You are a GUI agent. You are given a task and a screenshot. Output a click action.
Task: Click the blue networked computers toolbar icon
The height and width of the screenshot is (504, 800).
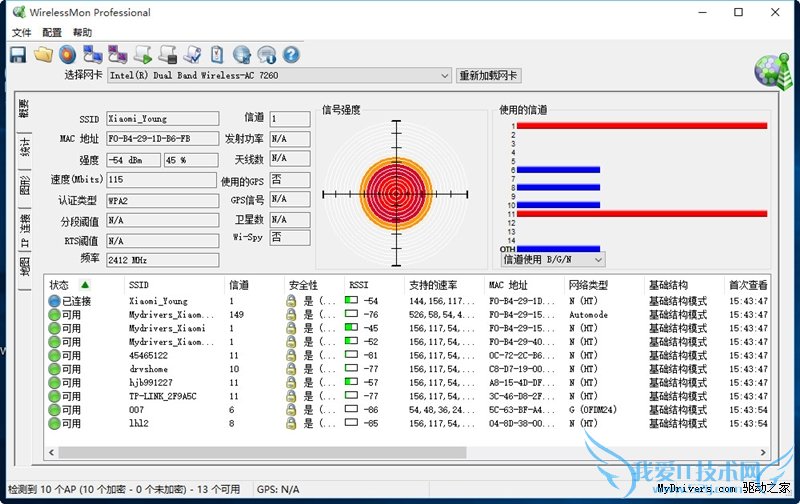92,55
